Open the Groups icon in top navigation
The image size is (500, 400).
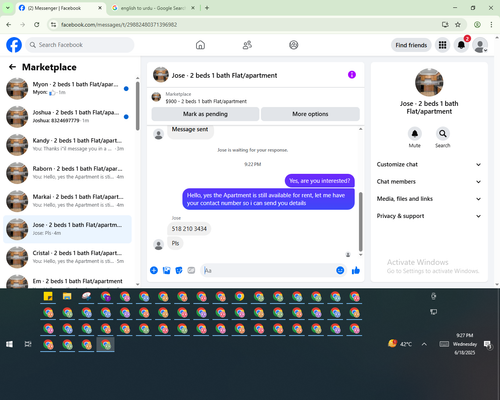point(294,45)
